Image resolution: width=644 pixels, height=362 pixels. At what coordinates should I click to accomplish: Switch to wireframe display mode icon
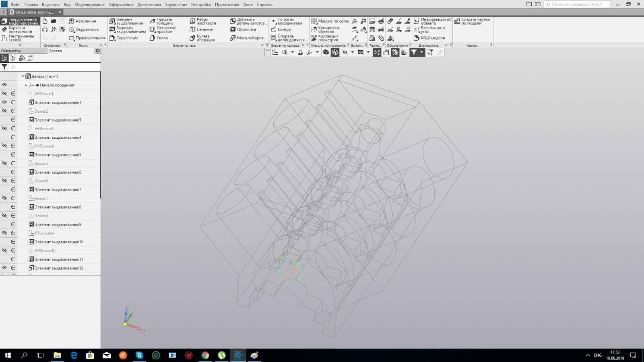click(335, 53)
